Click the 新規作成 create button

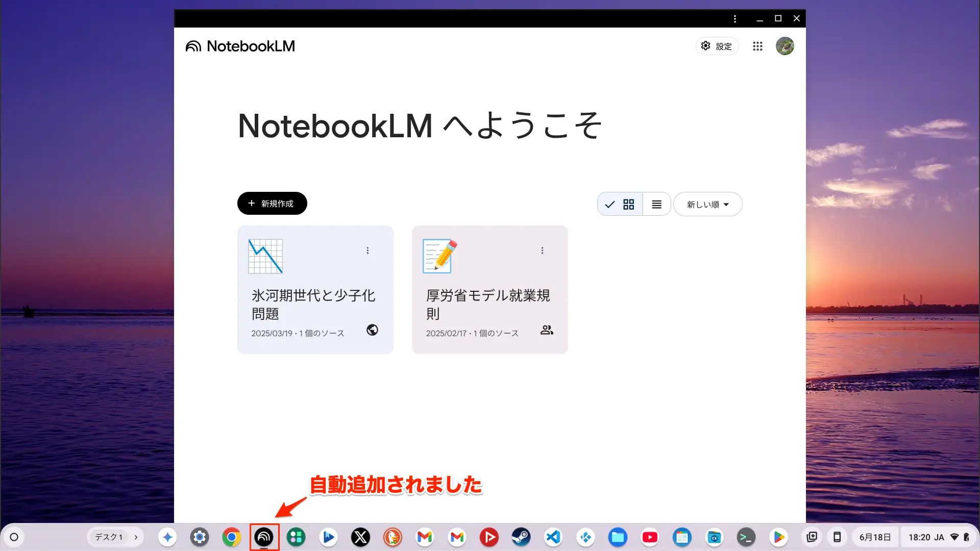coord(272,203)
